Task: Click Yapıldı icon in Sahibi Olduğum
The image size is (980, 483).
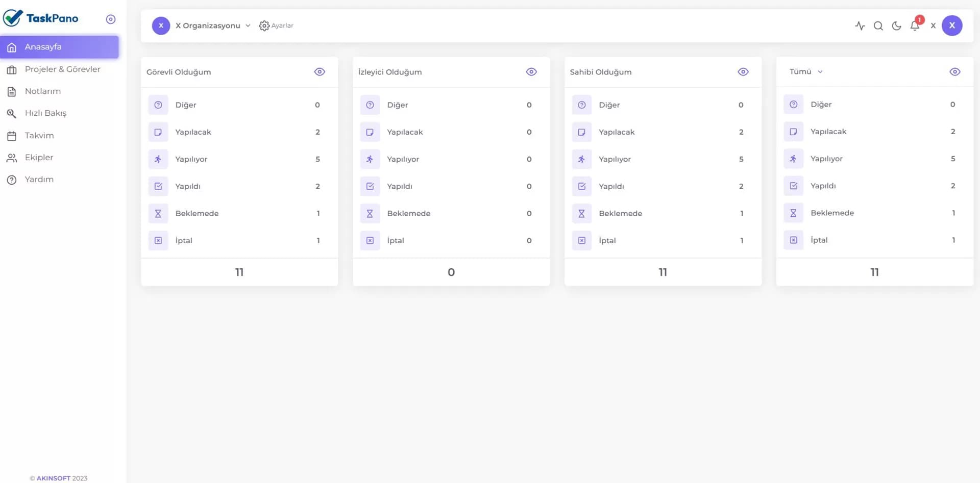Action: point(582,186)
